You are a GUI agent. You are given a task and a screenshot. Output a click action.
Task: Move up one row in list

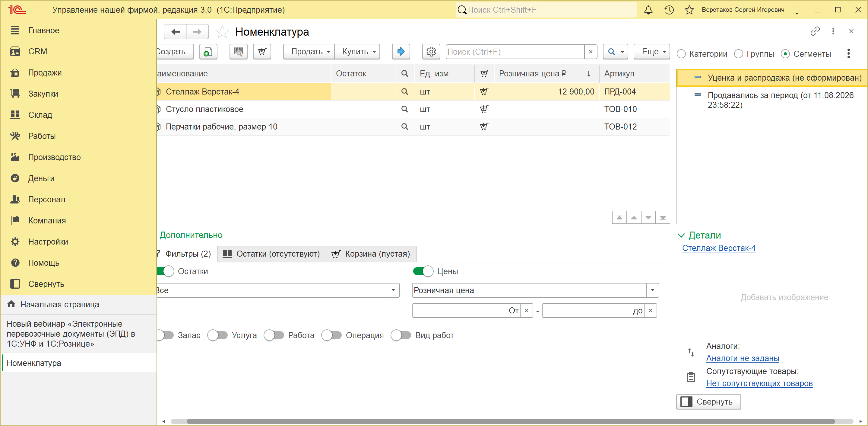click(x=634, y=218)
